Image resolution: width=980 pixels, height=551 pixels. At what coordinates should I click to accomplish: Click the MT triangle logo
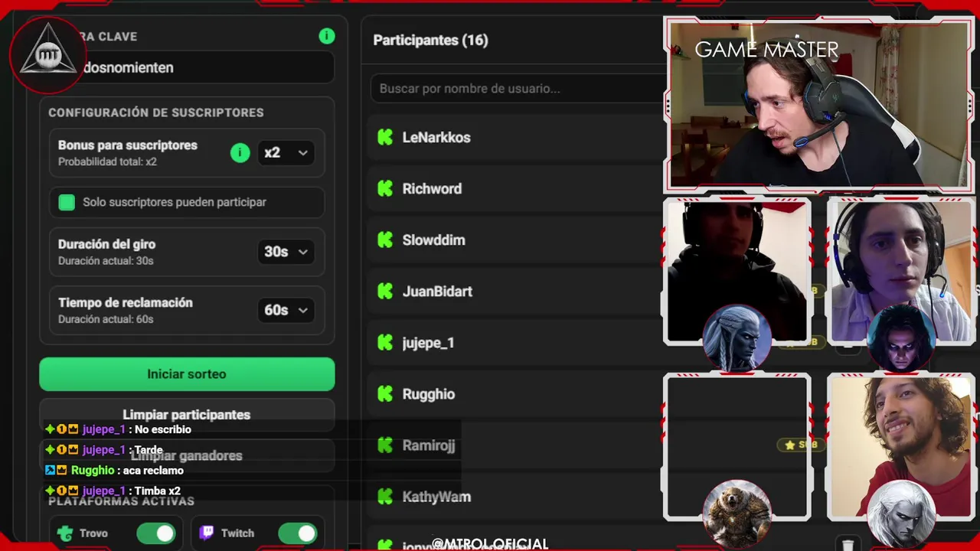[x=48, y=54]
